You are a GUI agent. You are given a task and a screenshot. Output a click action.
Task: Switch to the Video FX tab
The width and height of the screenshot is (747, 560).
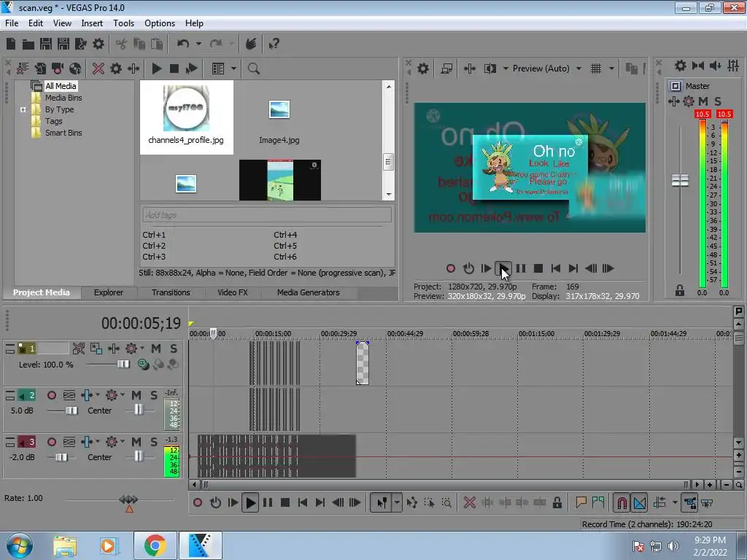click(233, 292)
